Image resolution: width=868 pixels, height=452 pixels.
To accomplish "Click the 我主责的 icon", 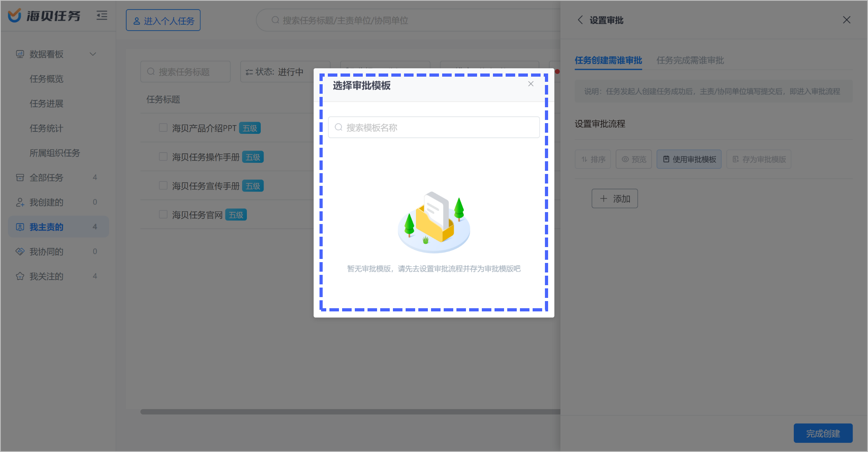I will [20, 227].
